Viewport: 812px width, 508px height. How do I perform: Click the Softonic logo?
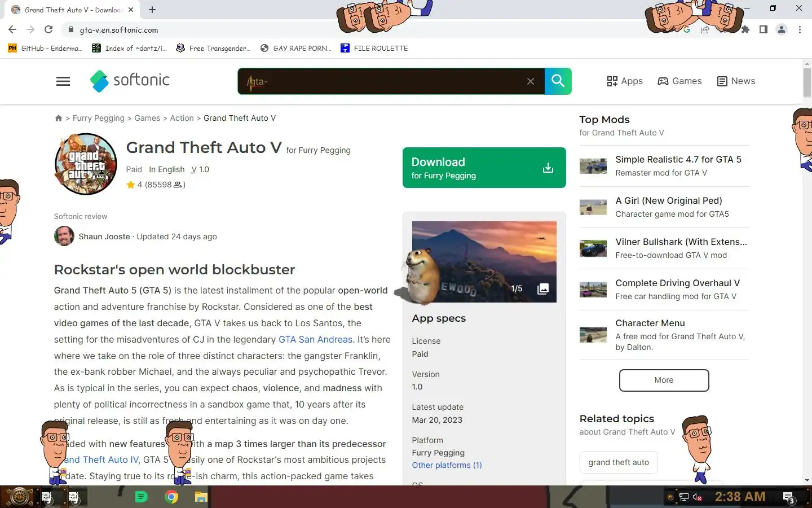click(x=130, y=81)
